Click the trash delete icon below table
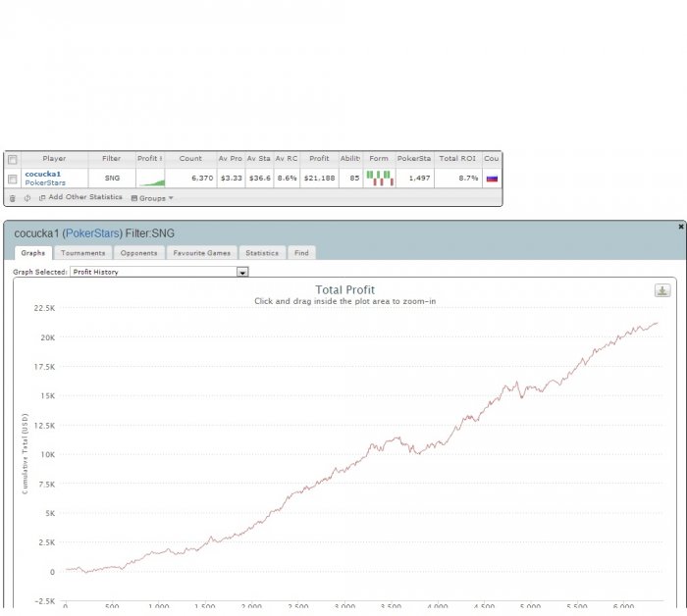 [x=12, y=198]
